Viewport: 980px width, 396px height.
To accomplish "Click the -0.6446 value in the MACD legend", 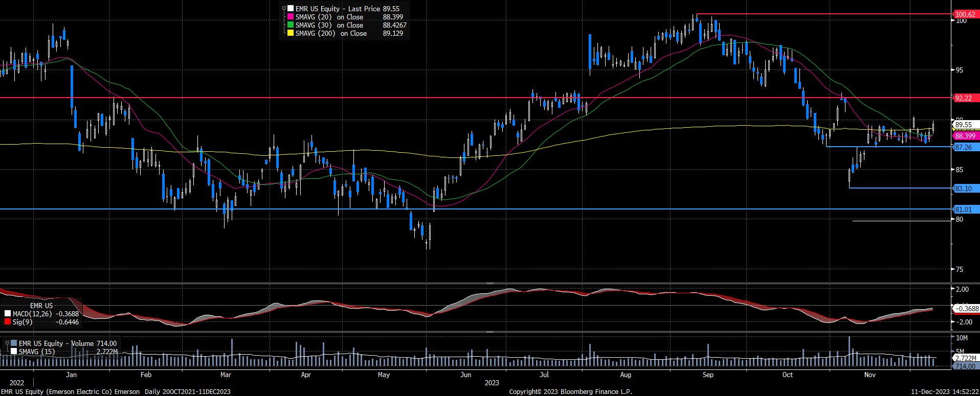I will [68, 321].
